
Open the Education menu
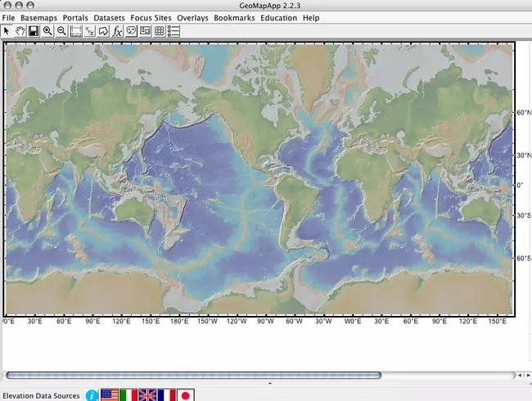pyautogui.click(x=279, y=18)
